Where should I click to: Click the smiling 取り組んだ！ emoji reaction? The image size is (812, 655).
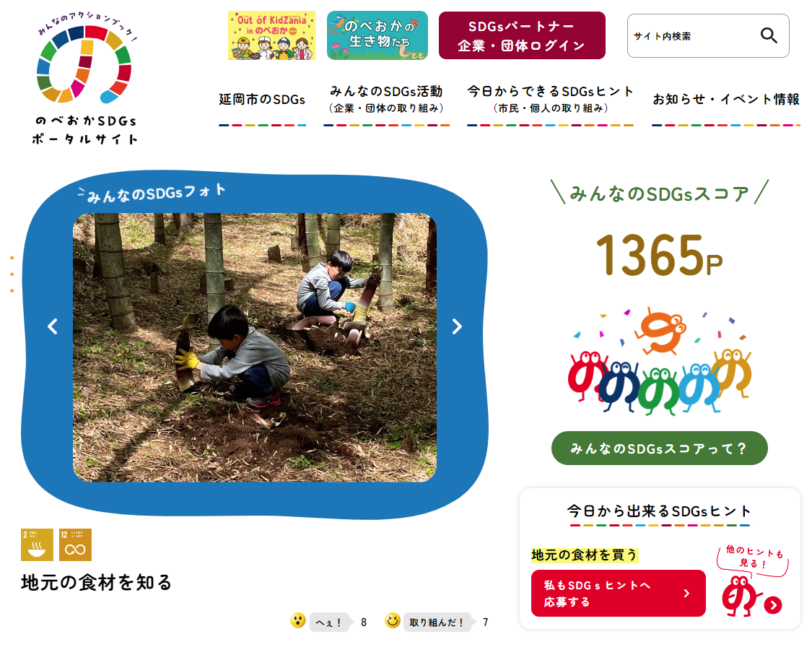tap(393, 620)
